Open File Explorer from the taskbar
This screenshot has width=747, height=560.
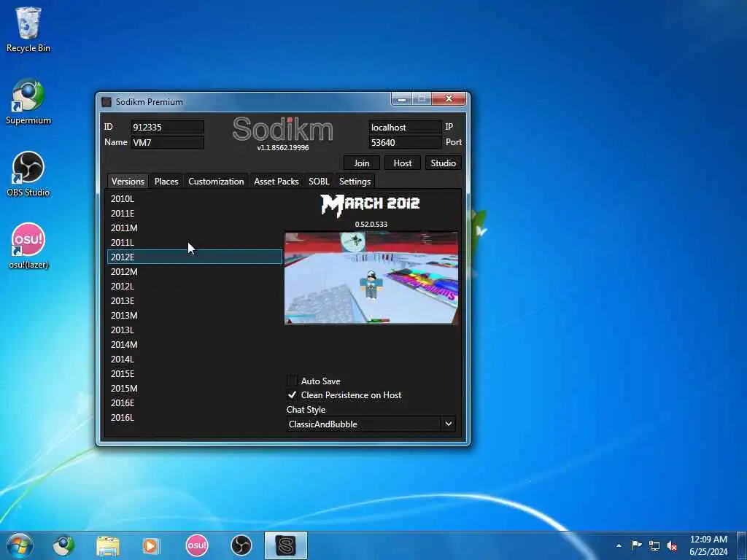tap(108, 545)
